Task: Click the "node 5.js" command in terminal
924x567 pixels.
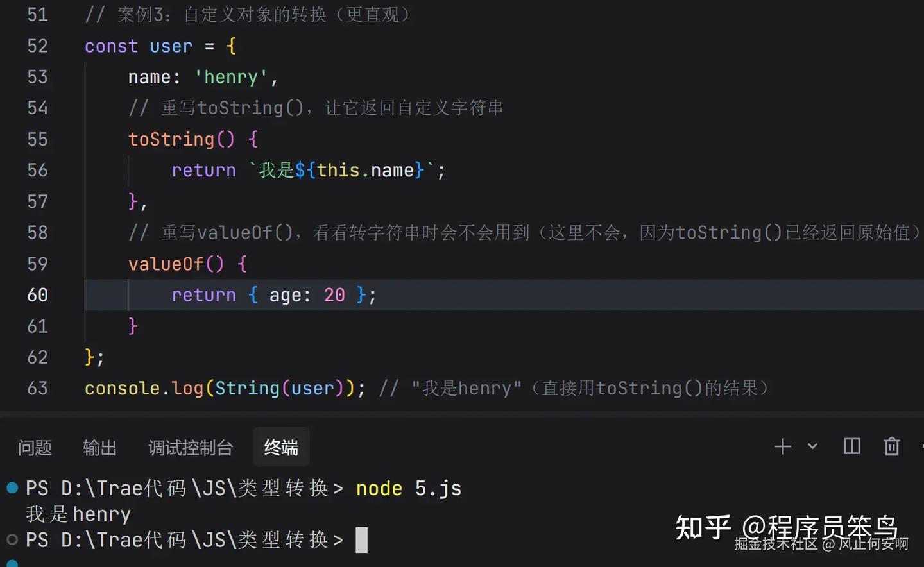Action: pyautogui.click(x=408, y=489)
